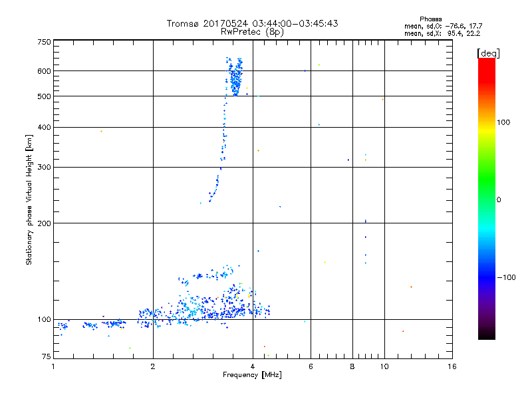Click y-axis tick label '750'
The height and width of the screenshot is (399, 532).
pyautogui.click(x=44, y=42)
